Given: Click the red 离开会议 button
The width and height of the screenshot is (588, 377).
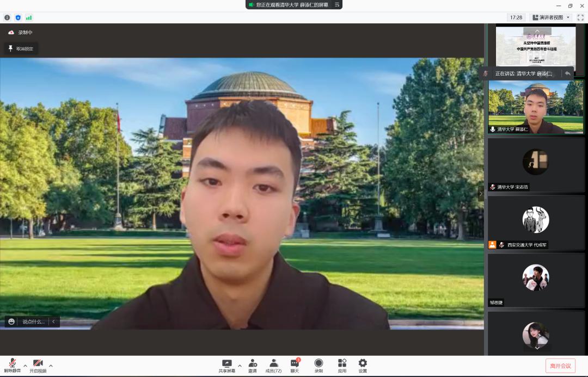Looking at the screenshot, I should pos(560,366).
